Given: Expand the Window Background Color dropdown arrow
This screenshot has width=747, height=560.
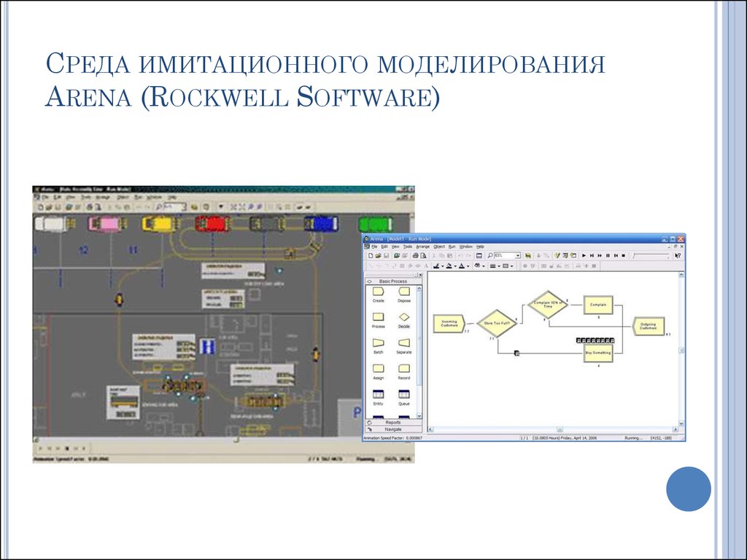Looking at the screenshot, I should click(x=484, y=266).
